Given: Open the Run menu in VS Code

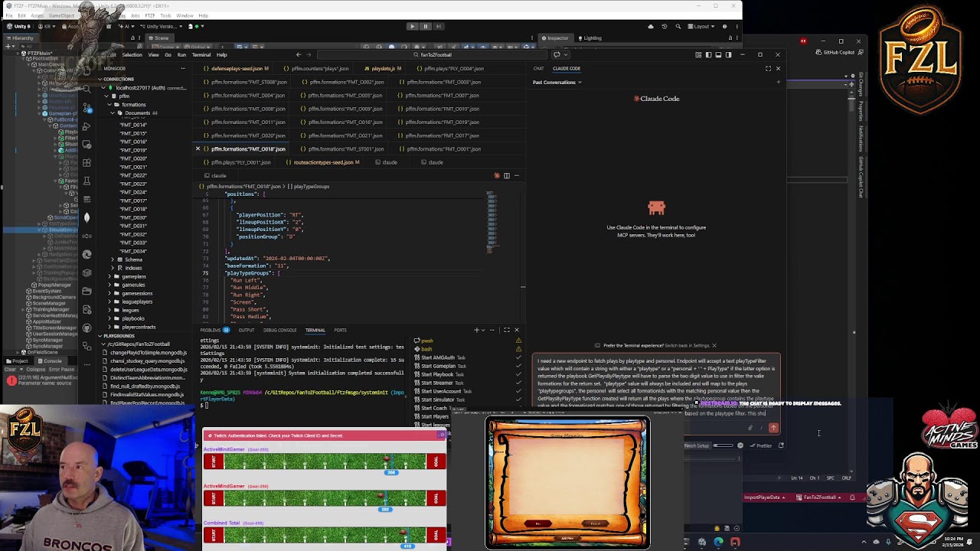Looking at the screenshot, I should click(181, 54).
